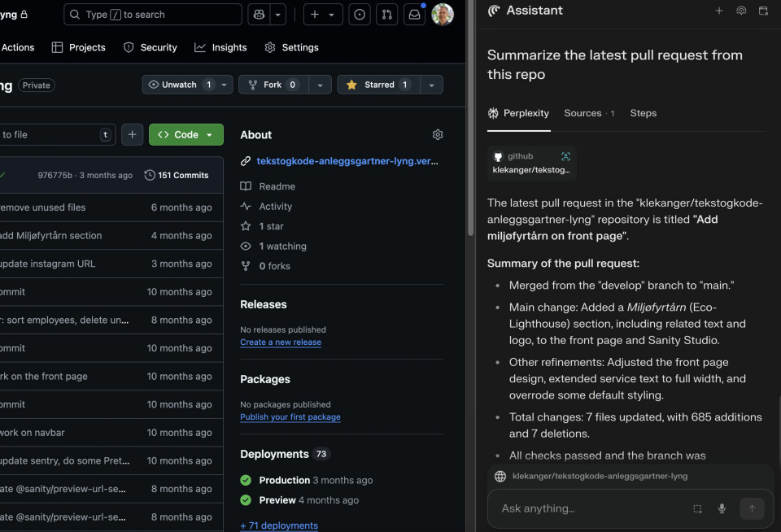This screenshot has width=781, height=532.
Task: Start new thread with Assistant plus icon
Action: click(718, 11)
